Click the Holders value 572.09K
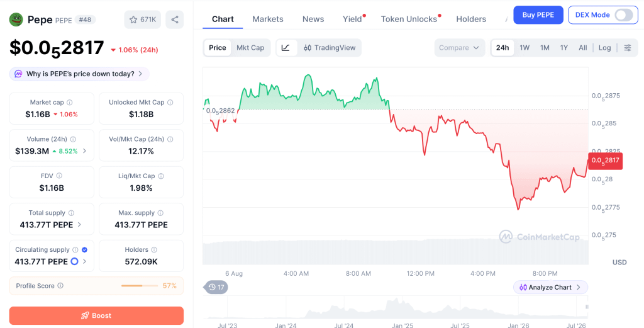 point(142,261)
